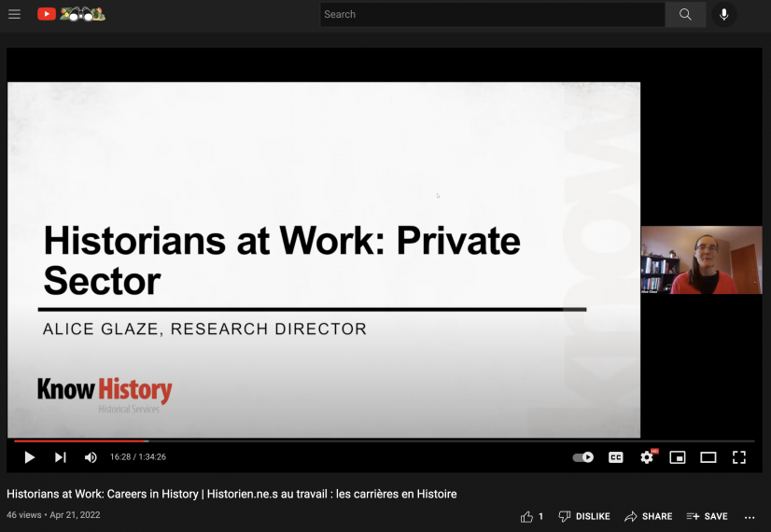Skip to the next video

click(x=60, y=457)
